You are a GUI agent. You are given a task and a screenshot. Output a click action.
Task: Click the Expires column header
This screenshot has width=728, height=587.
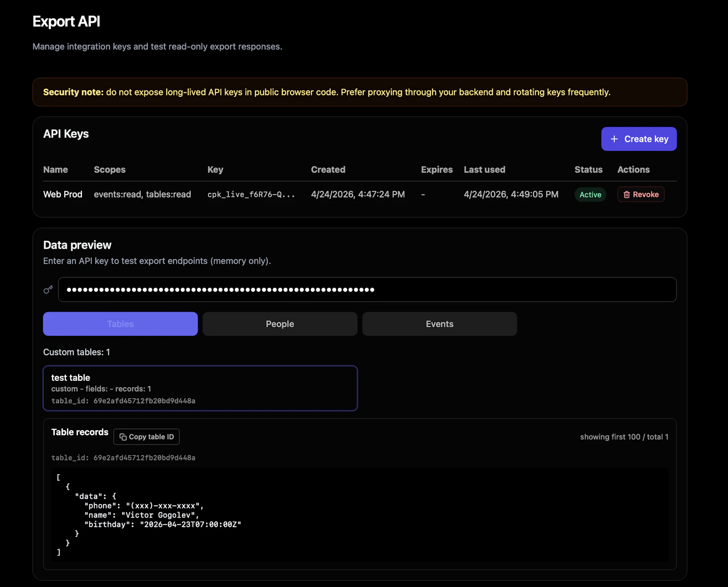coord(437,170)
